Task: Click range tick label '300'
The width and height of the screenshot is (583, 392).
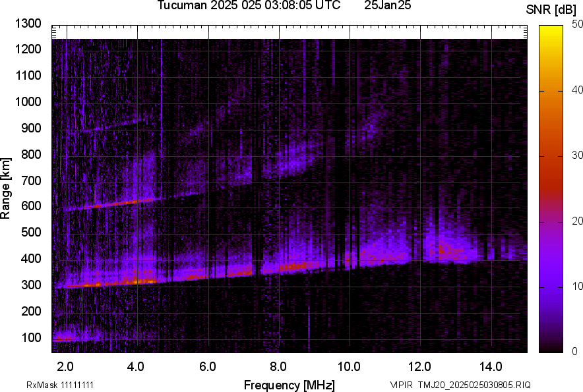Action: pyautogui.click(x=31, y=285)
